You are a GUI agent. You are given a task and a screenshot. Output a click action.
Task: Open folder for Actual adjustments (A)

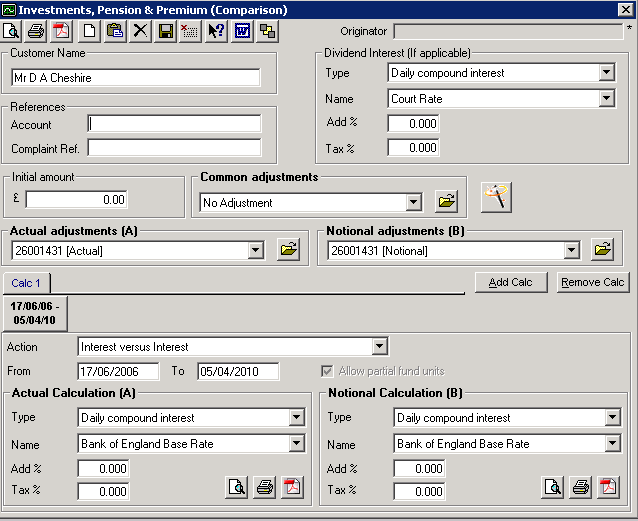coord(288,249)
